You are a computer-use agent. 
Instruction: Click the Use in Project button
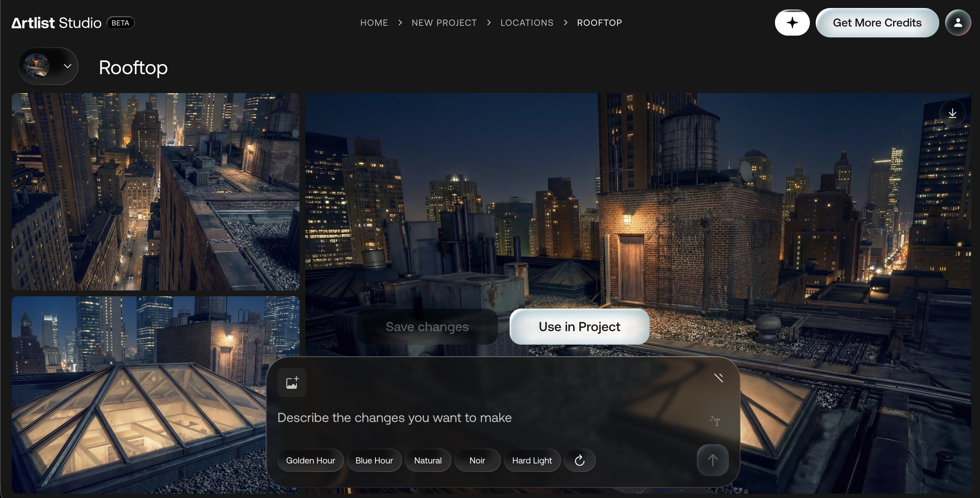coord(579,327)
